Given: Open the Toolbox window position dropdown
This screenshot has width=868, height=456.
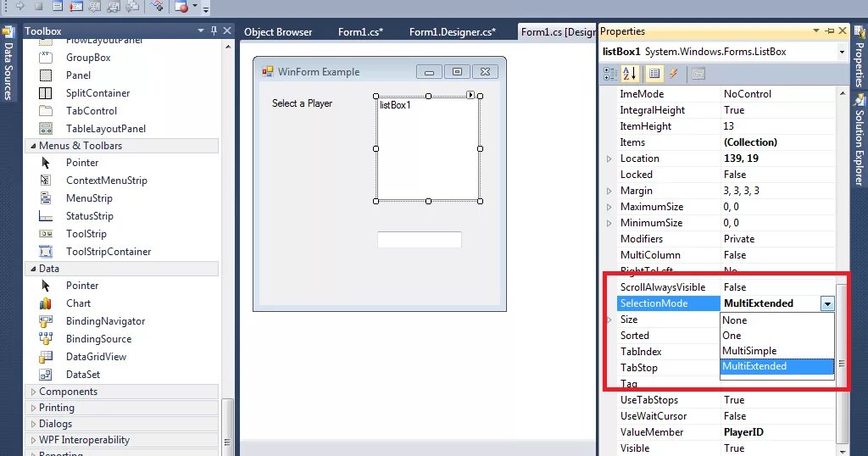Looking at the screenshot, I should coord(201,31).
